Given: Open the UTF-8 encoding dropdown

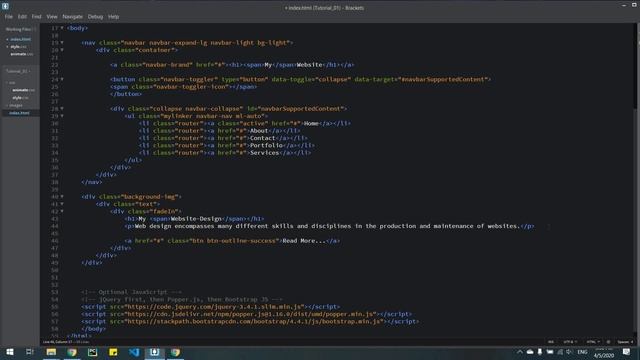Looking at the screenshot, I should coord(570,342).
